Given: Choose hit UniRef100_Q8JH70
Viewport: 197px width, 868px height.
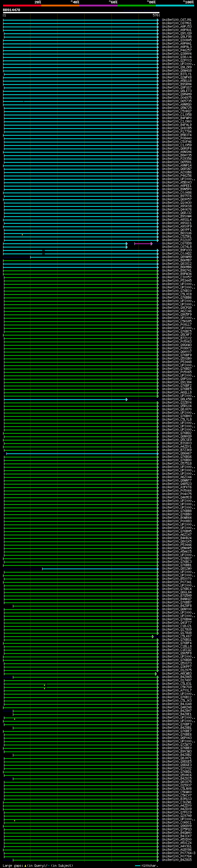Looking at the screenshot, I should pos(177,410).
